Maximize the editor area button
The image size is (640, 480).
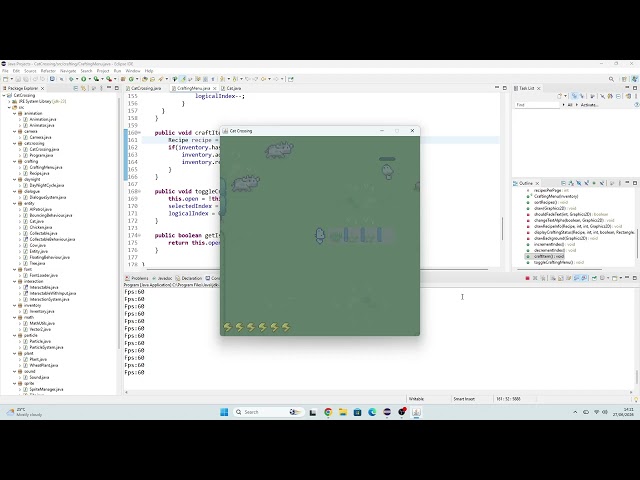coord(504,88)
